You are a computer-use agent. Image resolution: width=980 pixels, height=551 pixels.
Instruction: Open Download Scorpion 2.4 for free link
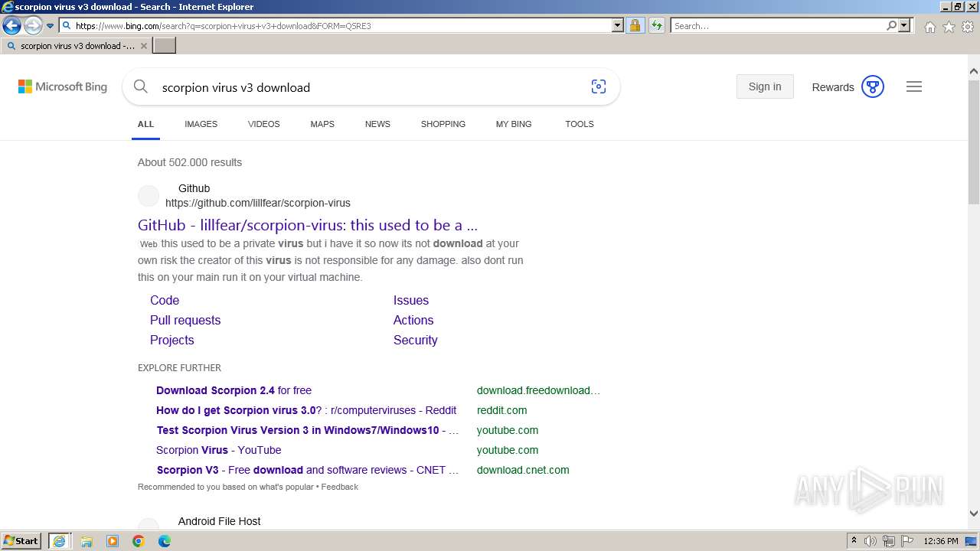click(234, 390)
